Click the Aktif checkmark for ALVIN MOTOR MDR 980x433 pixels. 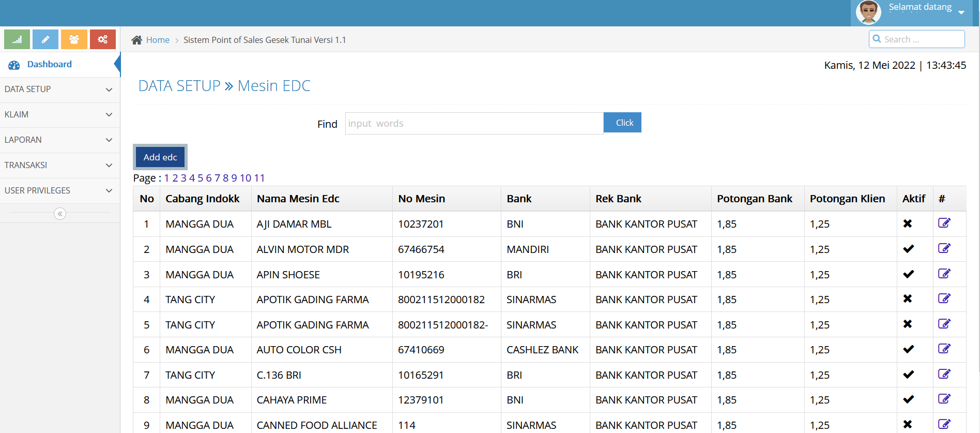[x=908, y=249]
